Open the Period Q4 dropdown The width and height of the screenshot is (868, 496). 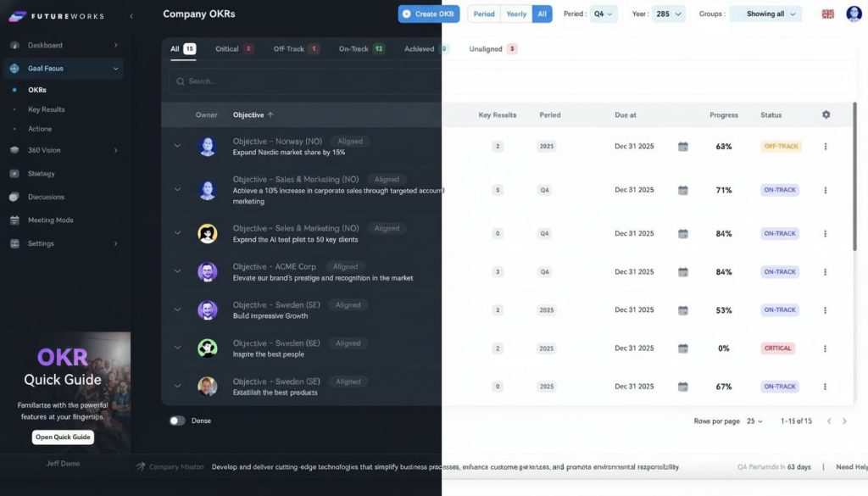point(604,14)
